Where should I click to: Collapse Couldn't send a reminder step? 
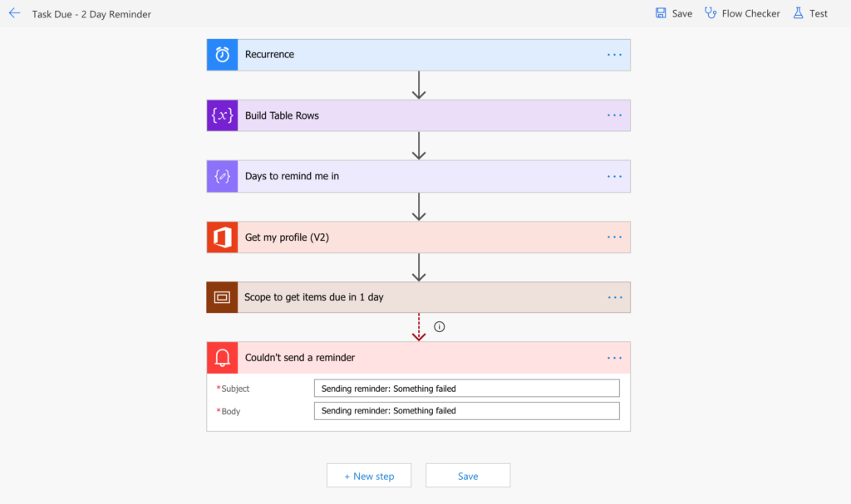pyautogui.click(x=419, y=358)
